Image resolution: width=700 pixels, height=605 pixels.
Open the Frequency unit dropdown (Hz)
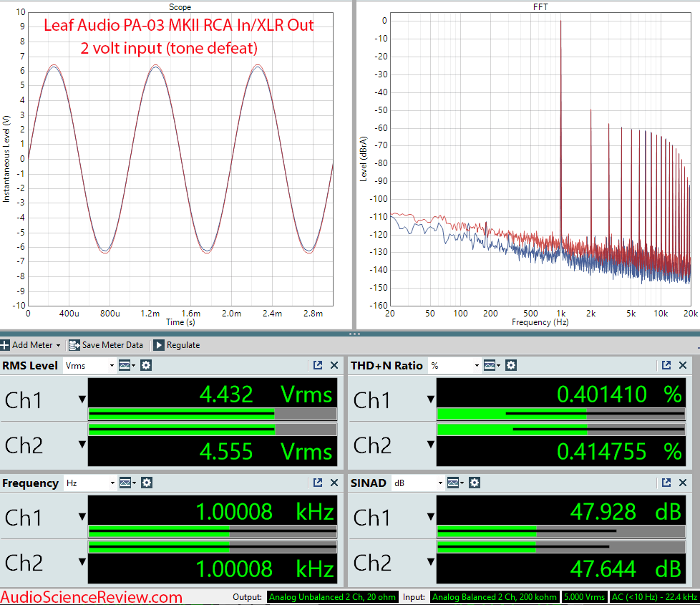point(89,483)
